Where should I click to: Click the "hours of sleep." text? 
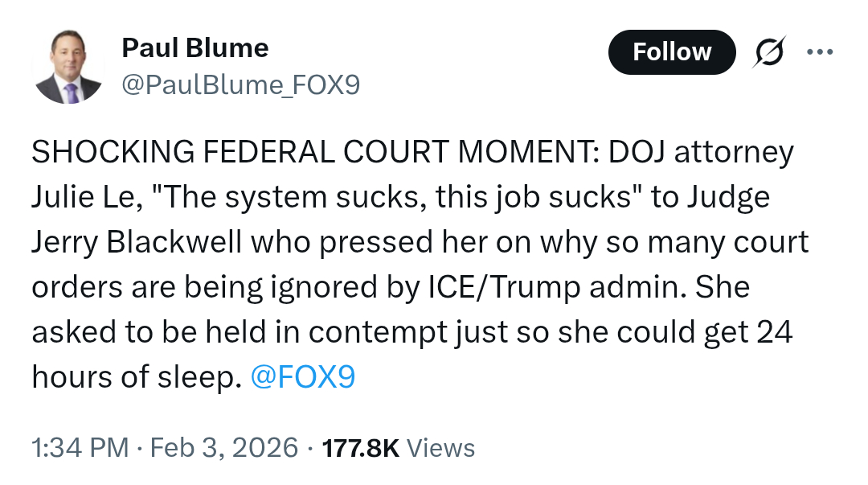[137, 377]
